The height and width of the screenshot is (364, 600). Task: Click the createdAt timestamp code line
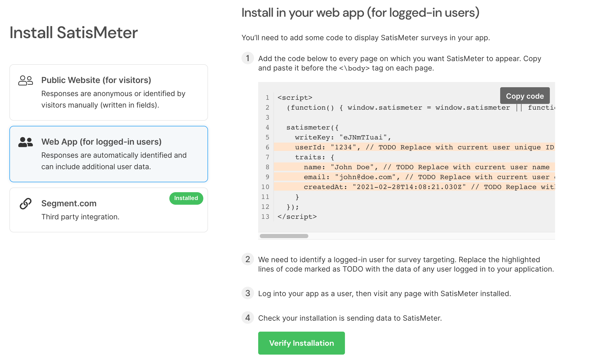click(x=414, y=187)
